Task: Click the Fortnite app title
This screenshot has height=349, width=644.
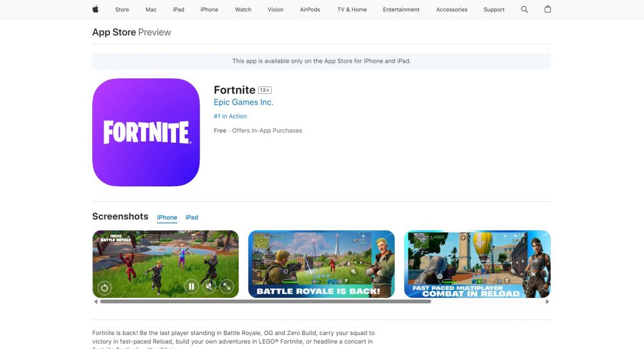Action: [235, 90]
